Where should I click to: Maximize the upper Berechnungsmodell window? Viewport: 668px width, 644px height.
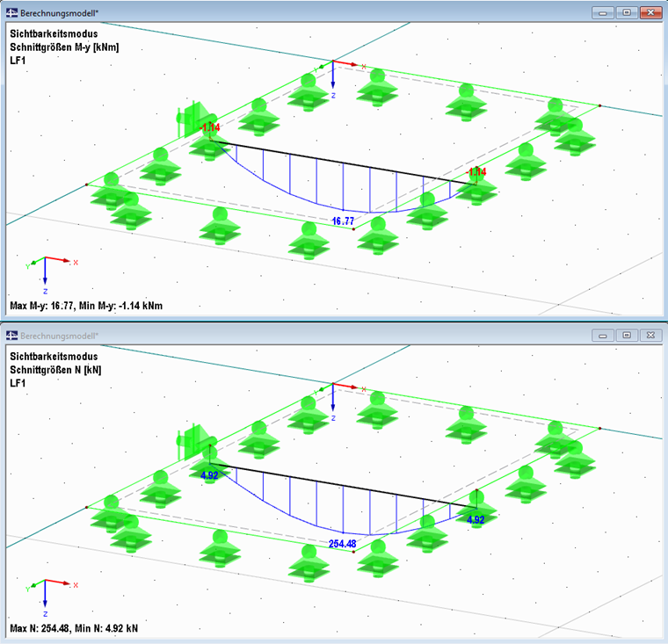[627, 13]
